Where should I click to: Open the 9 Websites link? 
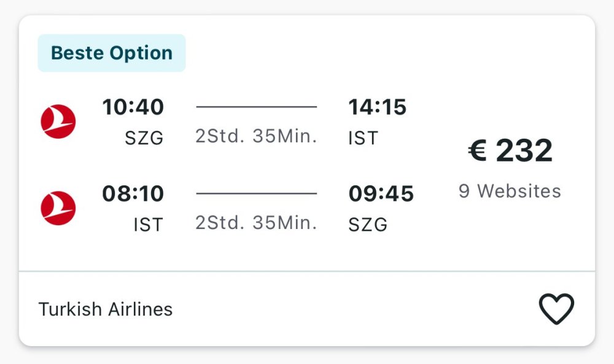pos(510,191)
